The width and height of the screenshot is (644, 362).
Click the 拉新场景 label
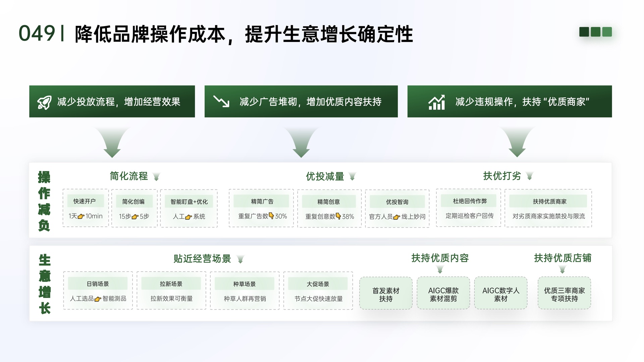tap(171, 284)
